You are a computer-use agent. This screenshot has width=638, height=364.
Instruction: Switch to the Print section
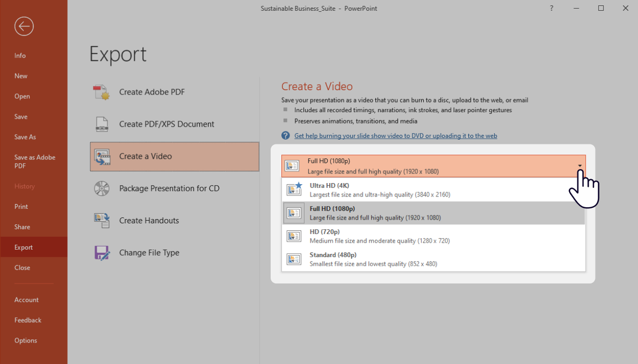21,206
